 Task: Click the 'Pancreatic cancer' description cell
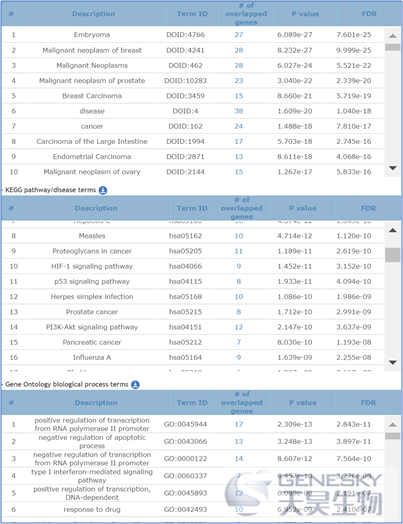(x=92, y=342)
